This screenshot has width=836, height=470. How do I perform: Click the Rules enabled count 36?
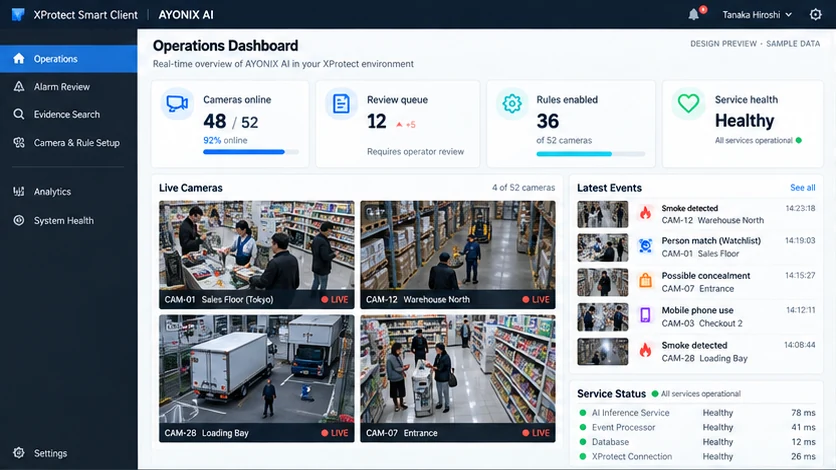coord(548,121)
